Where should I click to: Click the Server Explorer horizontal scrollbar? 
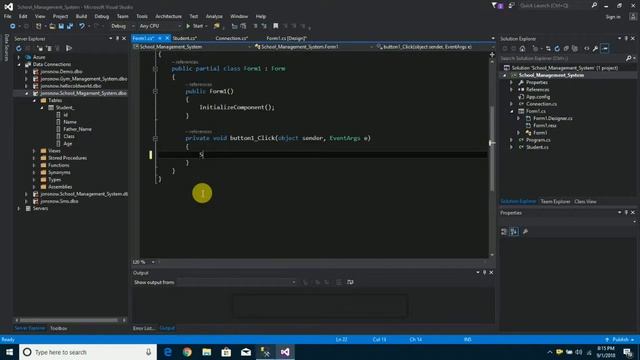click(x=70, y=320)
